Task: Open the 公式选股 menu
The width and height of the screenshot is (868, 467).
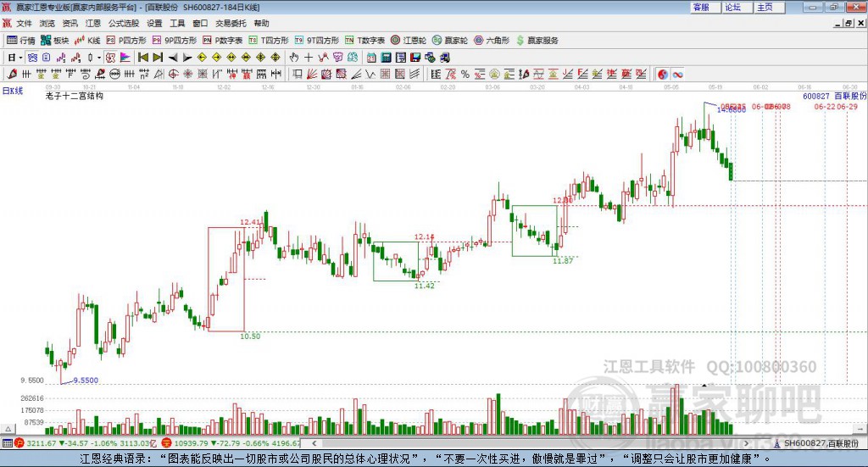Action: 124,23
